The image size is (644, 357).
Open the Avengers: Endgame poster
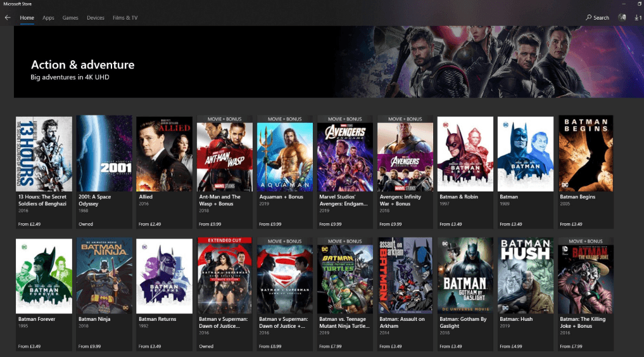pyautogui.click(x=345, y=153)
